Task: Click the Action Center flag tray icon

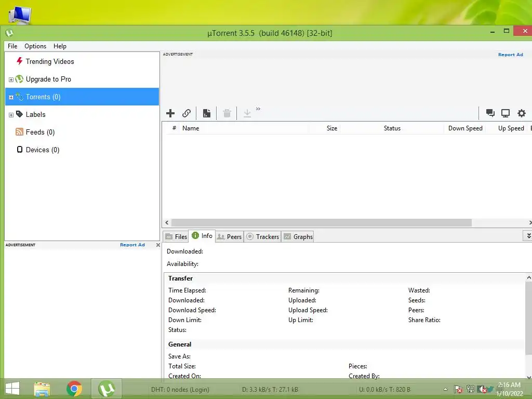Action: click(x=458, y=390)
